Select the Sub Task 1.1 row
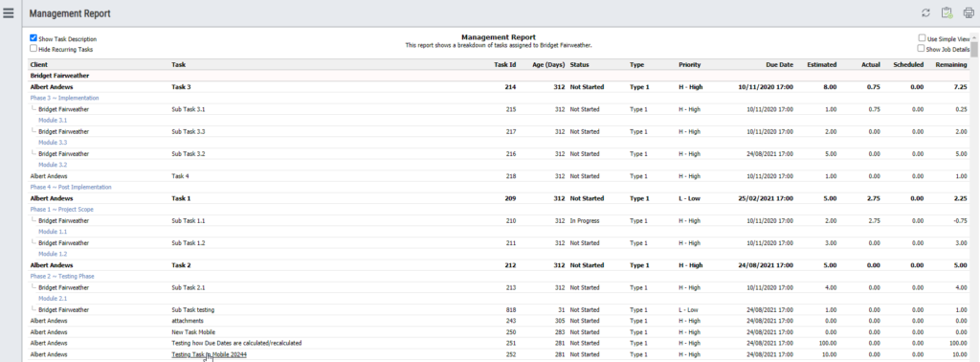 click(x=499, y=220)
